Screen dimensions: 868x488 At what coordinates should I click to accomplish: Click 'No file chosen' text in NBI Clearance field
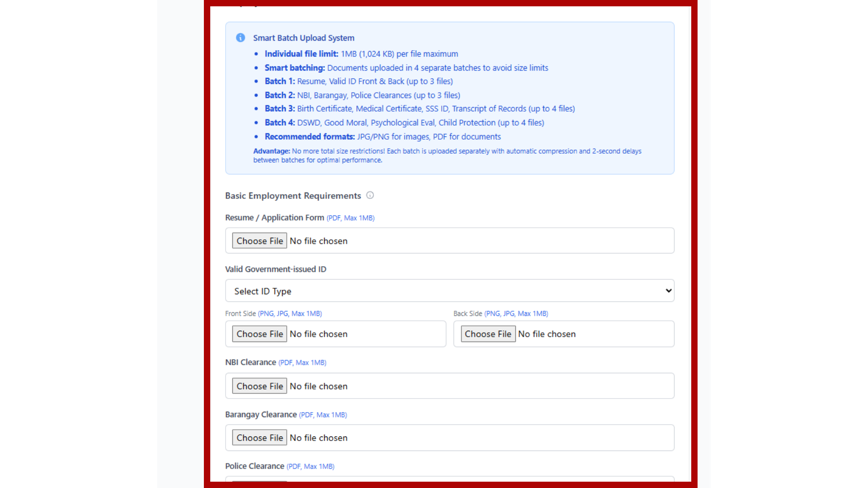pyautogui.click(x=318, y=386)
